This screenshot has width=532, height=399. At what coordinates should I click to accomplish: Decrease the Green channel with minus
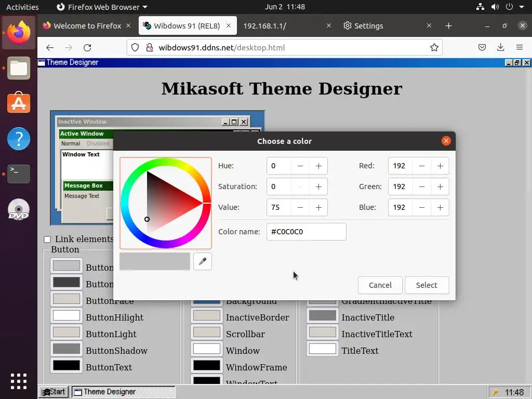(x=422, y=187)
